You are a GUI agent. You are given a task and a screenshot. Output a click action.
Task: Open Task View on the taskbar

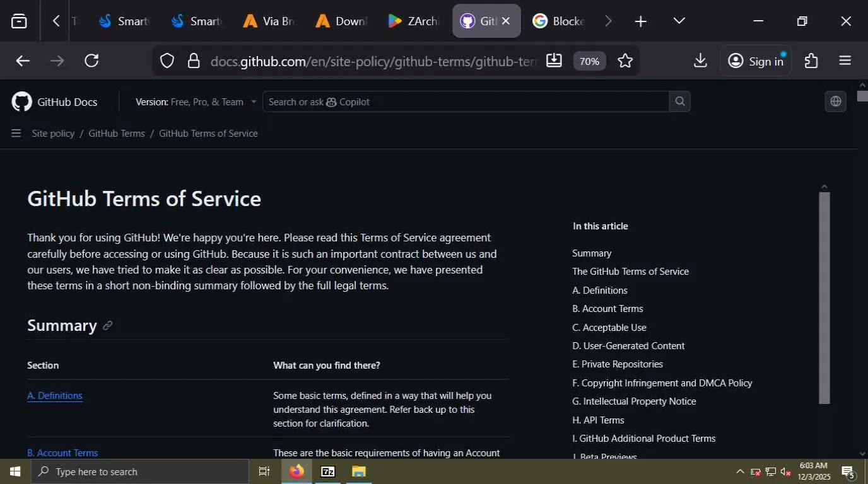(x=264, y=471)
